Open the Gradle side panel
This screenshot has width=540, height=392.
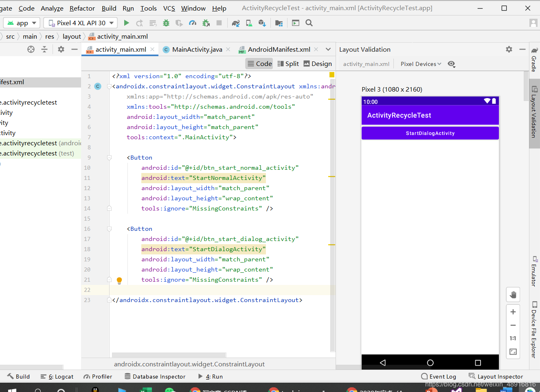click(534, 59)
